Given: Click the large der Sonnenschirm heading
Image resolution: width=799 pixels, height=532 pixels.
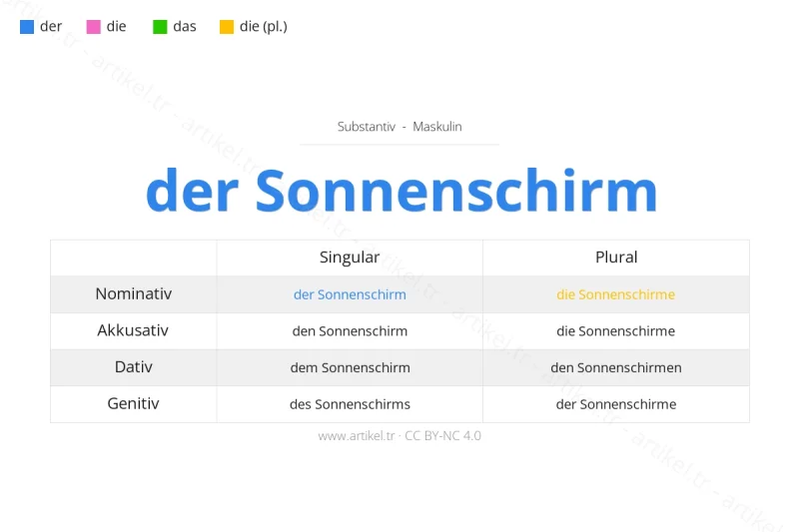Looking at the screenshot, I should click(400, 190).
